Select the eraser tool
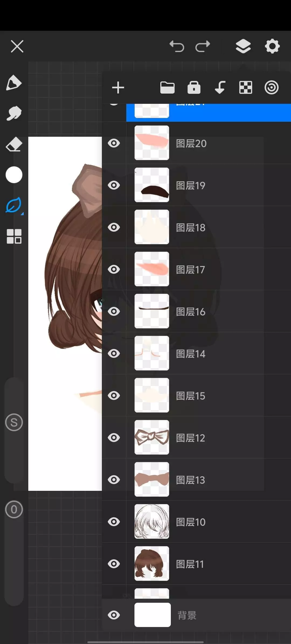 point(14,145)
